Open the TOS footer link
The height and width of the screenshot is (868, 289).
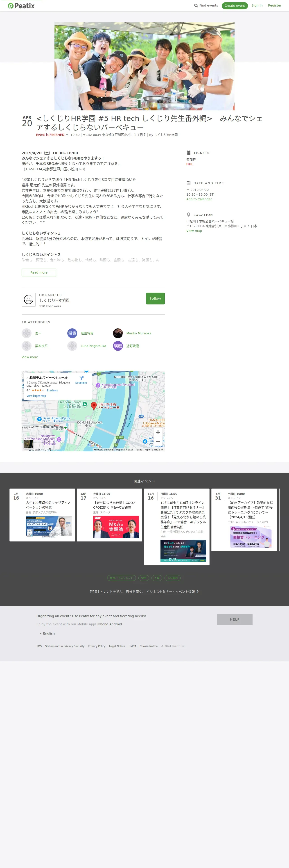[x=39, y=646]
